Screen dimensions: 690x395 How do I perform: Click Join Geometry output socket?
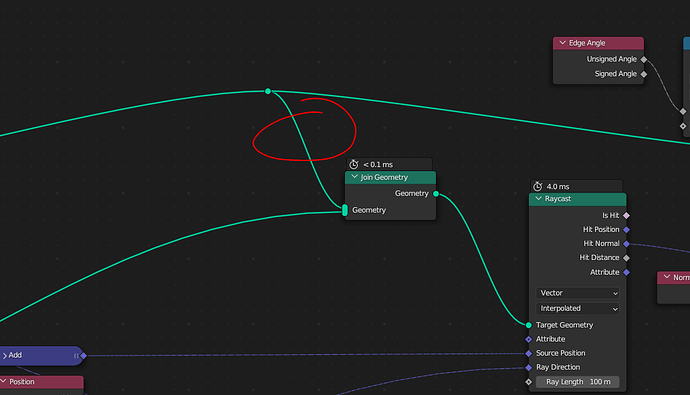point(436,194)
